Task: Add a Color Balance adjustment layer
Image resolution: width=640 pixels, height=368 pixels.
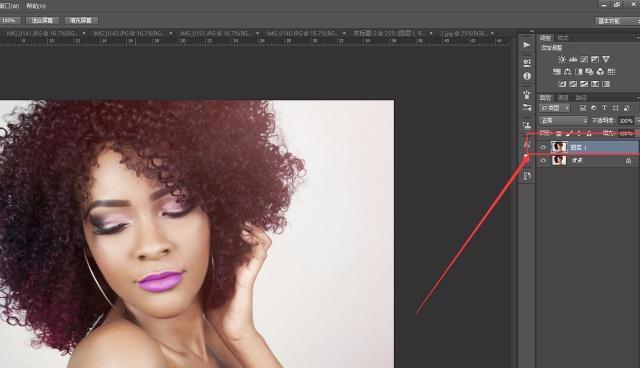Action: coord(568,72)
